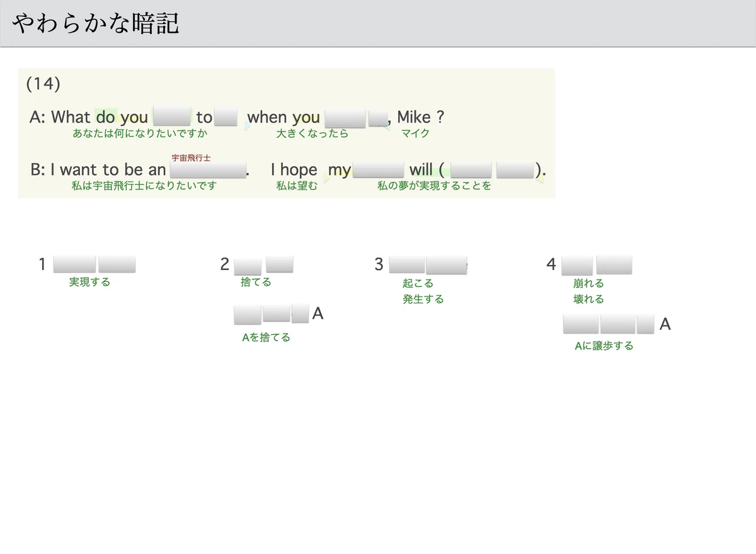
Task: Reveal the hidden word after "What do you"
Action: point(172,117)
